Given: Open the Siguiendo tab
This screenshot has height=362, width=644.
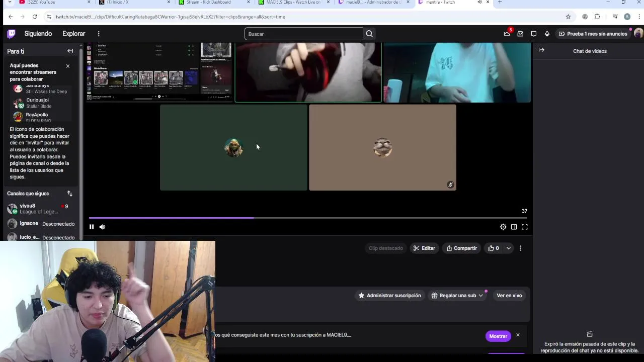Looking at the screenshot, I should (38, 34).
